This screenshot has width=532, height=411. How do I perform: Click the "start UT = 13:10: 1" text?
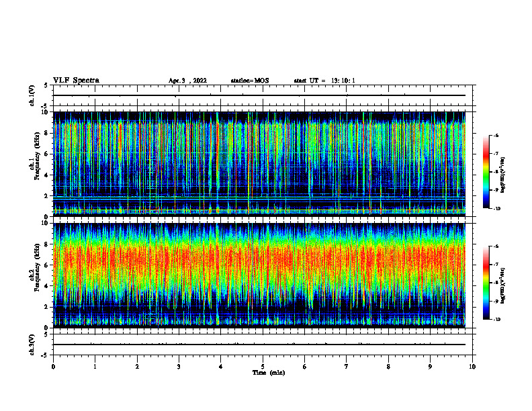tap(324, 81)
